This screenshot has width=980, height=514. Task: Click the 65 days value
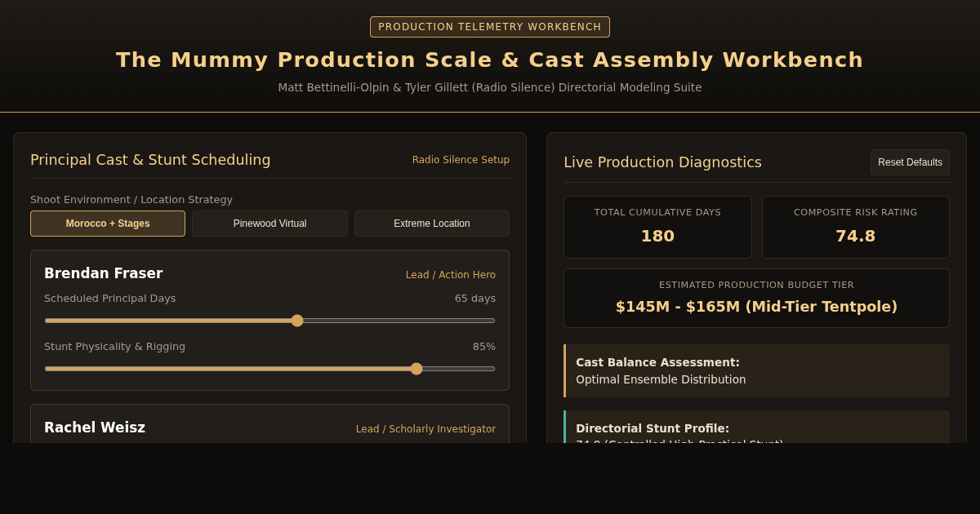click(x=475, y=299)
